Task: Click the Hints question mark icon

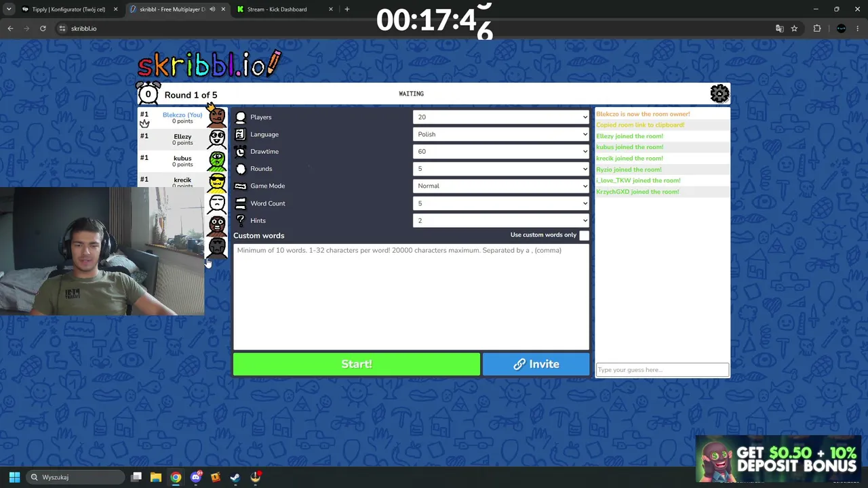Action: pyautogui.click(x=240, y=220)
